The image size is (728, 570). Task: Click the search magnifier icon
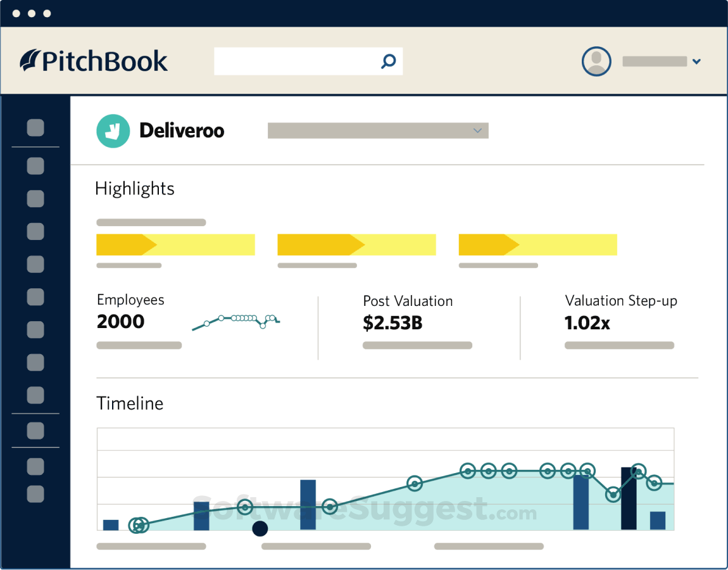click(387, 61)
